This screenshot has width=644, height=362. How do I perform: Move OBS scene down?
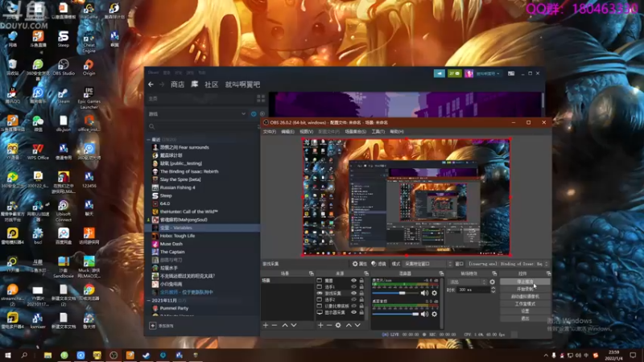click(294, 325)
